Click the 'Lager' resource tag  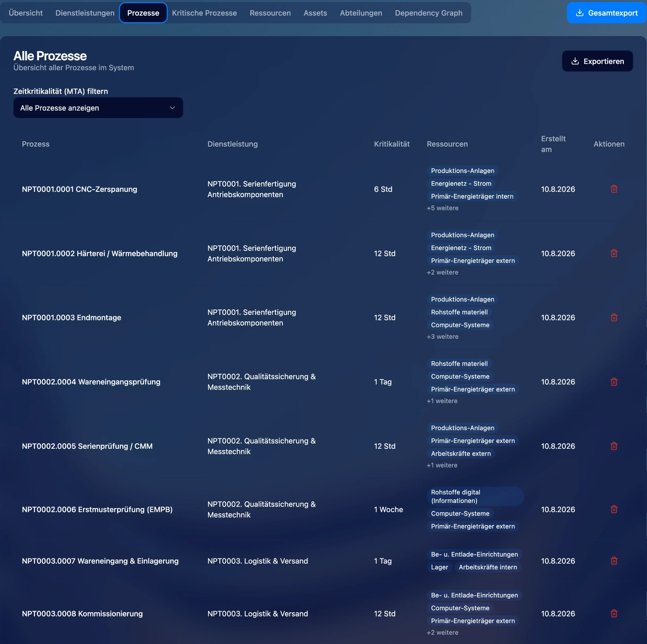coord(439,567)
